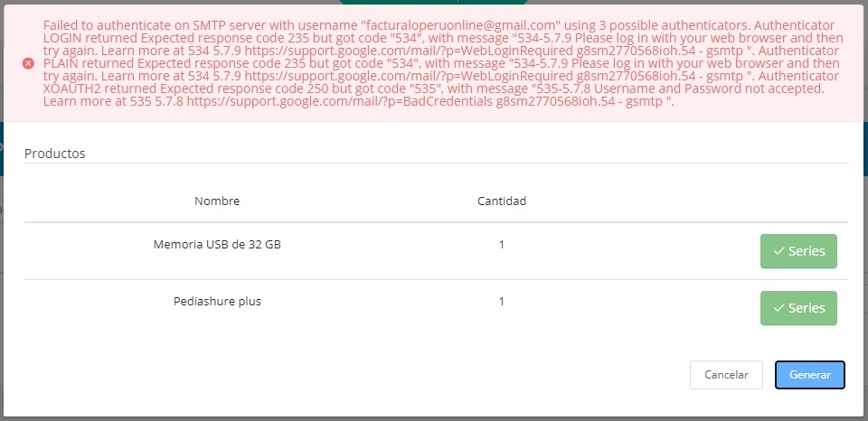Click the Productos section heading
Viewport: 868px width, 421px height.
55,154
